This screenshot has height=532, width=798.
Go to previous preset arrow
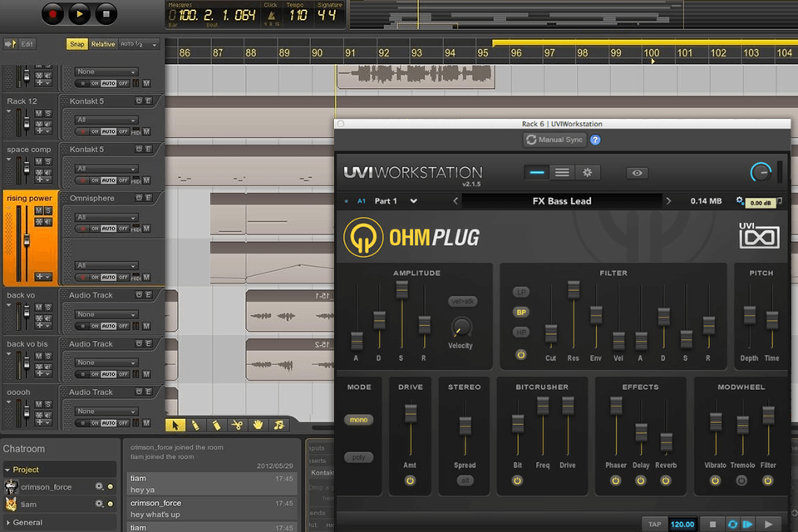456,201
